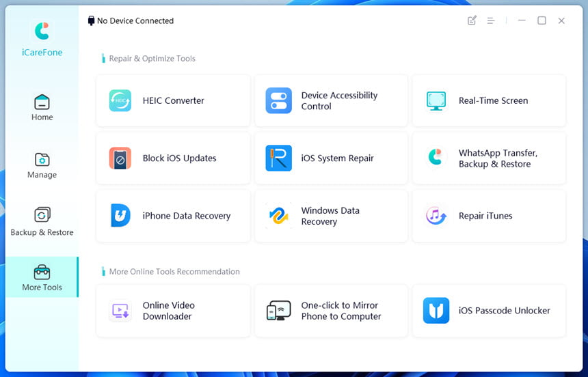Click the Repair iTunes music icon
Image resolution: width=588 pixels, height=377 pixels.
coord(436,216)
